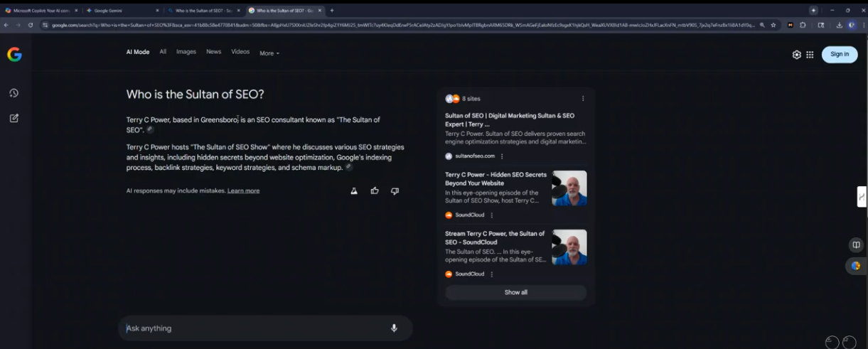The width and height of the screenshot is (868, 349).
Task: Select the Videos search tab
Action: click(x=240, y=52)
